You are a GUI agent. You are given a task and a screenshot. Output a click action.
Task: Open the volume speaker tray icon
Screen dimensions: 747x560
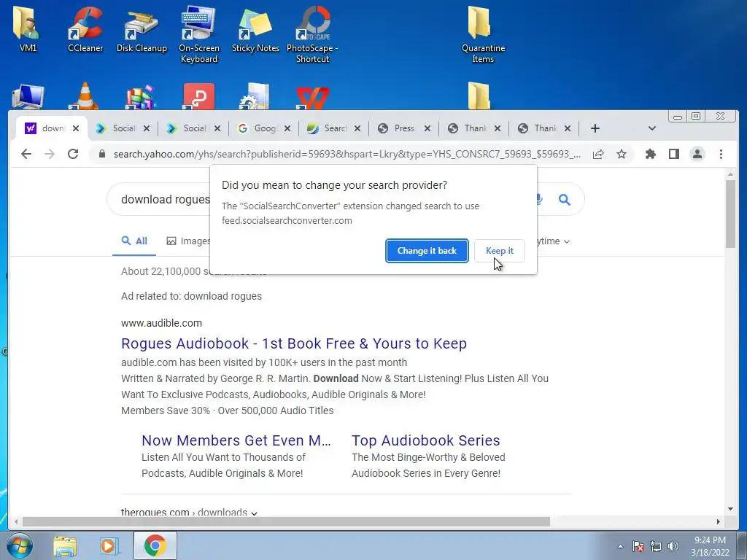(673, 546)
